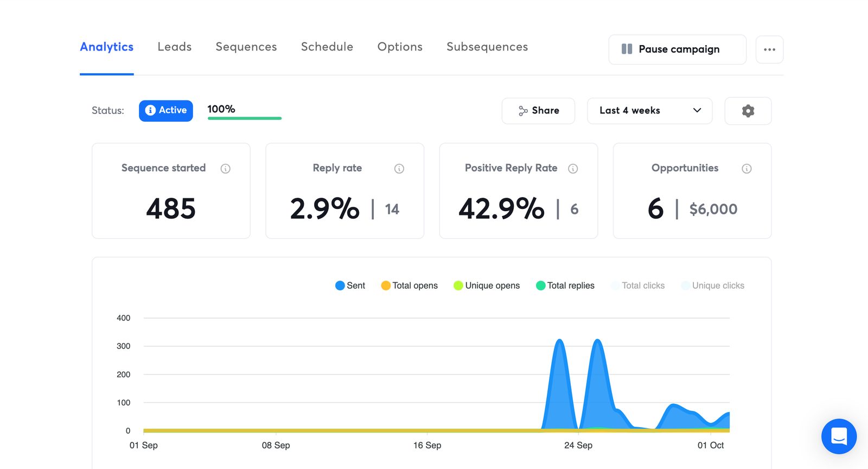
Task: Click the 100% campaign progress bar
Action: click(244, 118)
